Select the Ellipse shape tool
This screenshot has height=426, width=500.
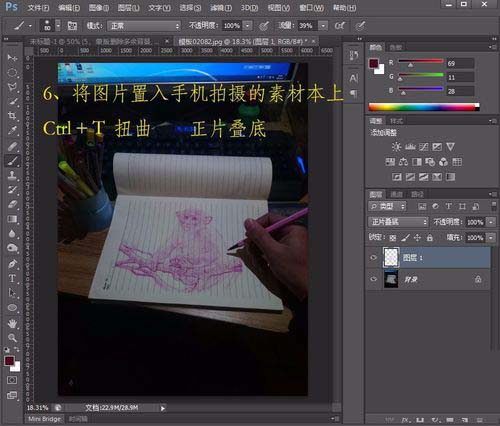pos(12,307)
